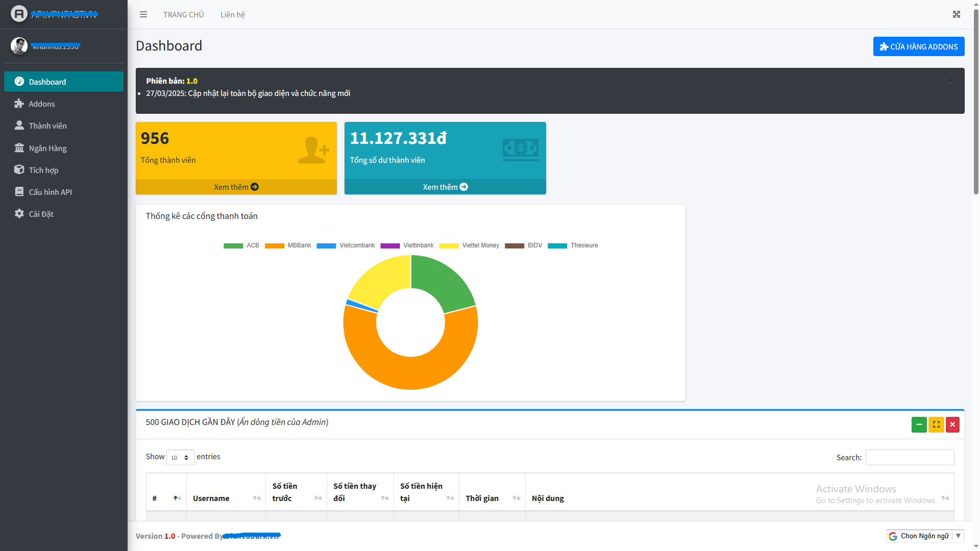Open Tích hợp cube icon in sidebar
980x551 pixels.
[19, 170]
